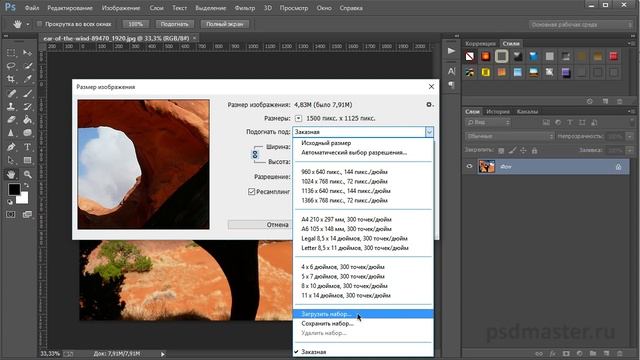Open status bar info arrow menu
This screenshot has height=360, width=640.
(162, 354)
